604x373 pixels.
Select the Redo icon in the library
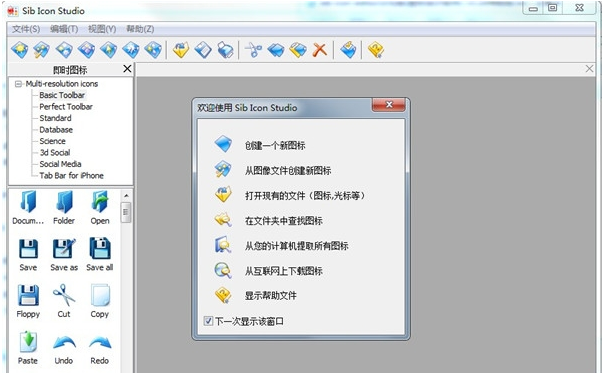(100, 348)
